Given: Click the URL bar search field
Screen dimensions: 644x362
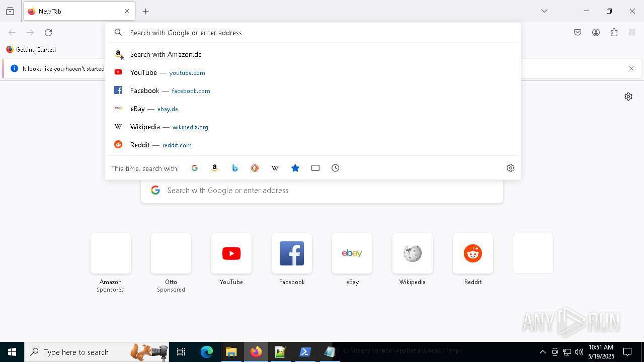Looking at the screenshot, I should [x=313, y=33].
